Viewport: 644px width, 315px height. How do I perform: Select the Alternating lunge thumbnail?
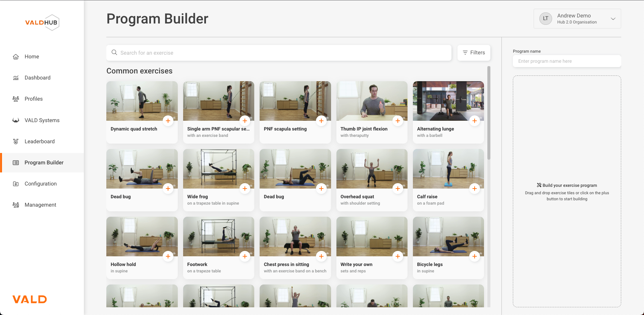click(448, 101)
